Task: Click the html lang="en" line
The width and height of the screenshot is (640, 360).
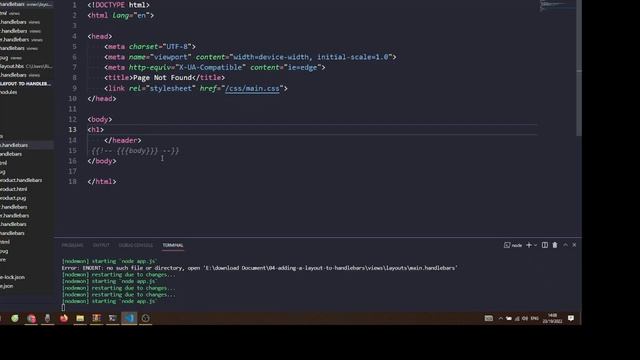Action: click(x=121, y=16)
